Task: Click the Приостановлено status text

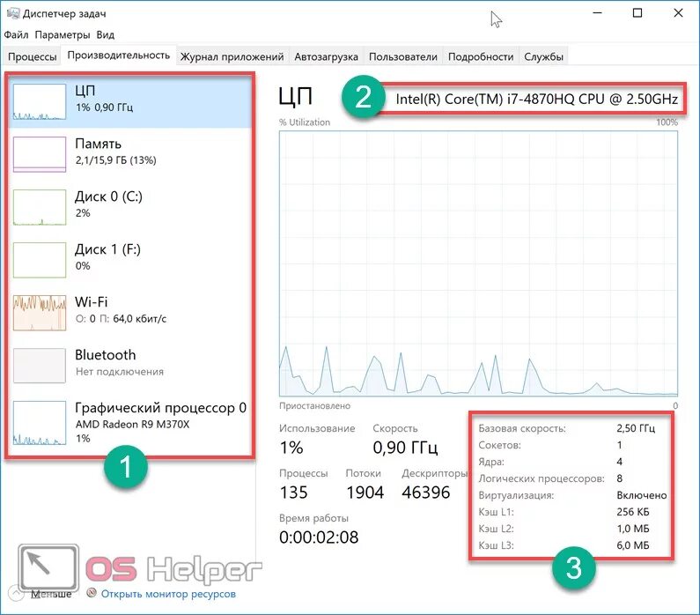Action: pyautogui.click(x=314, y=406)
